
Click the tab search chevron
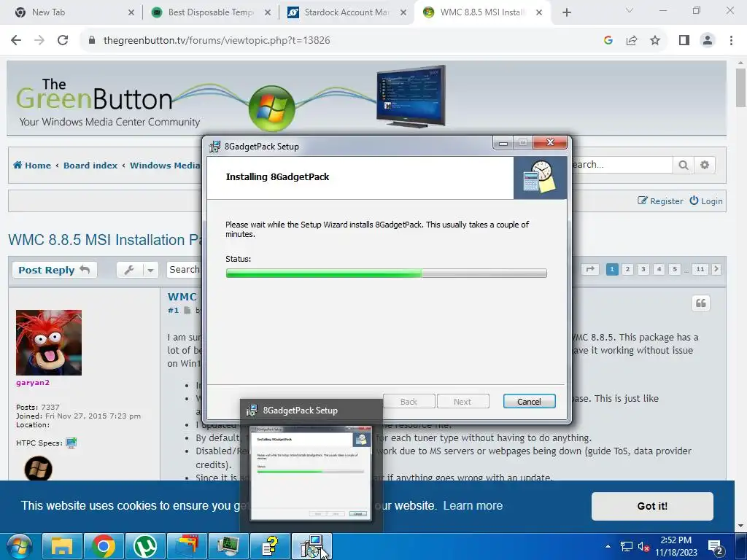630,10
